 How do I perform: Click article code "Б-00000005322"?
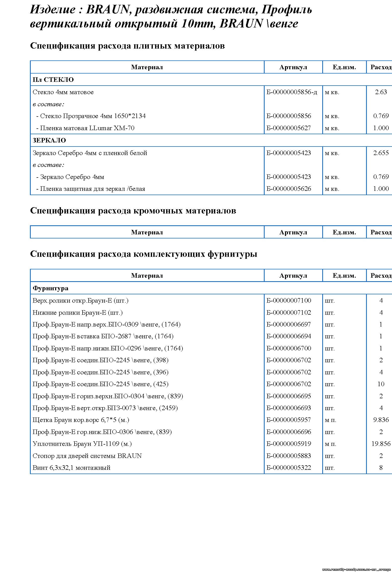point(289,468)
